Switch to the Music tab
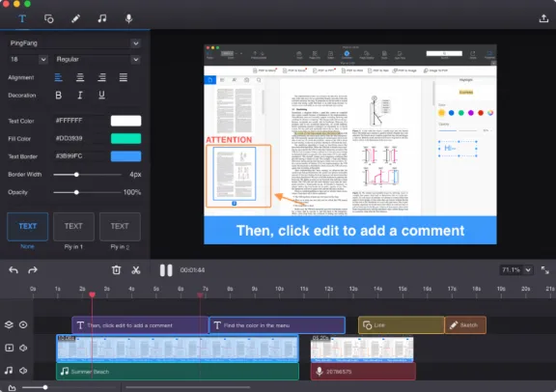Image resolution: width=556 pixels, height=392 pixels. (x=102, y=18)
